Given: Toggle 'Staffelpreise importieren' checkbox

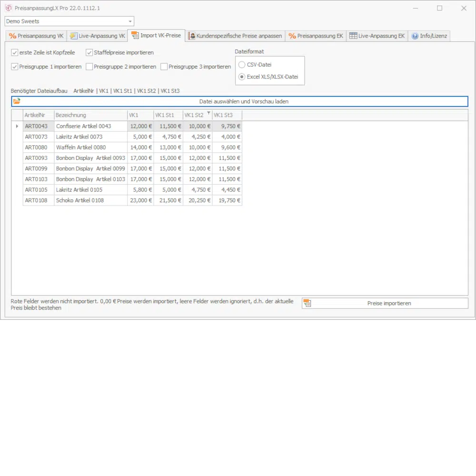Looking at the screenshot, I should [89, 52].
